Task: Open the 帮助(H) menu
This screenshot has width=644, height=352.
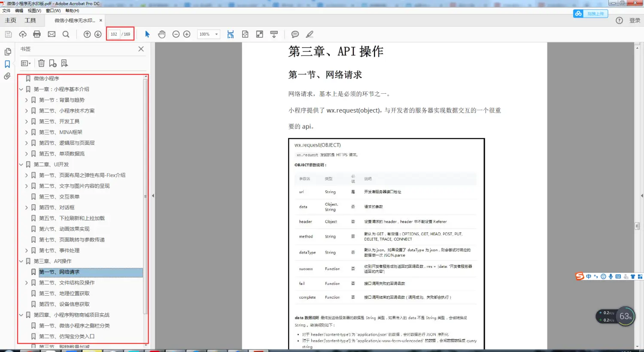Action: coord(72,11)
